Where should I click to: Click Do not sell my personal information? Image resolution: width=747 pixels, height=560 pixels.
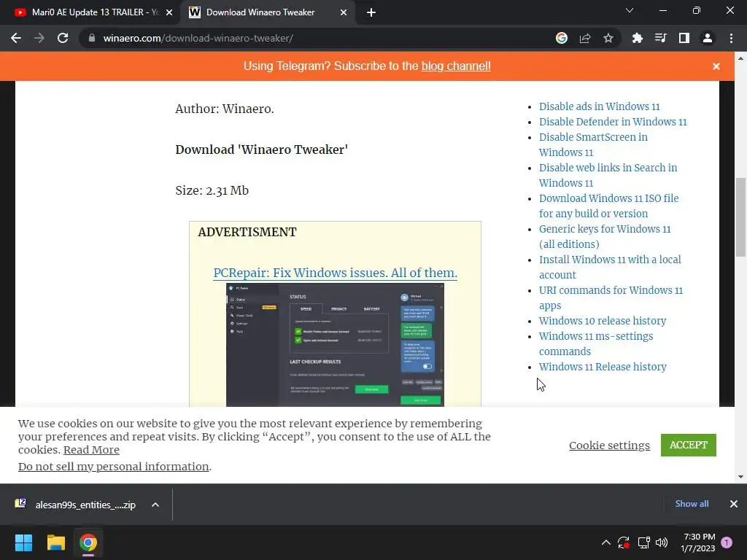tap(113, 467)
